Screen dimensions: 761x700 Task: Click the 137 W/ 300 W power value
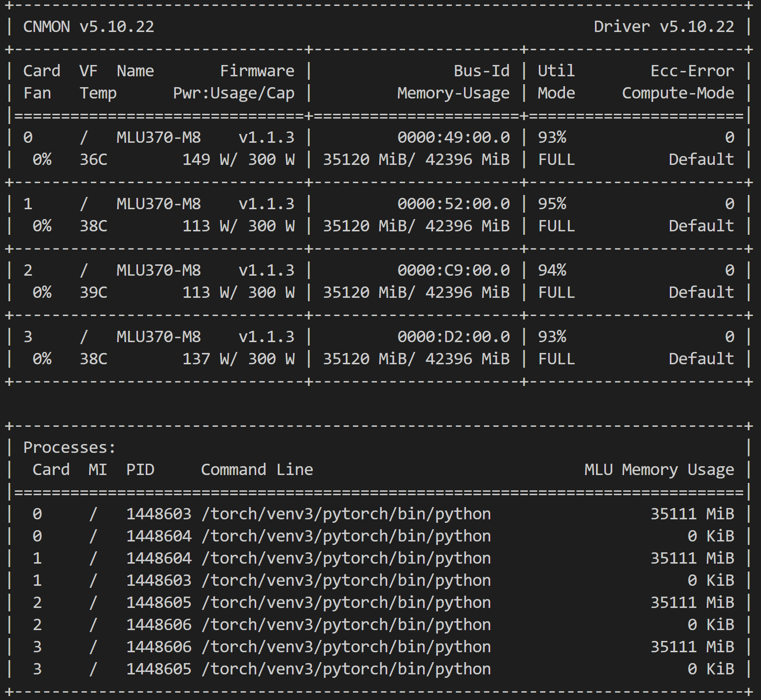point(238,359)
